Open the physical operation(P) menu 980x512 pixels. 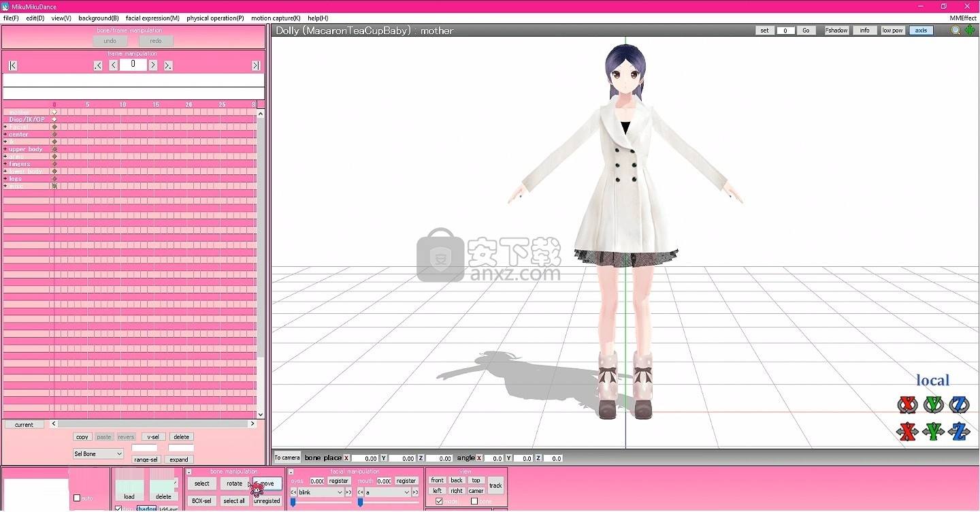pyautogui.click(x=215, y=18)
